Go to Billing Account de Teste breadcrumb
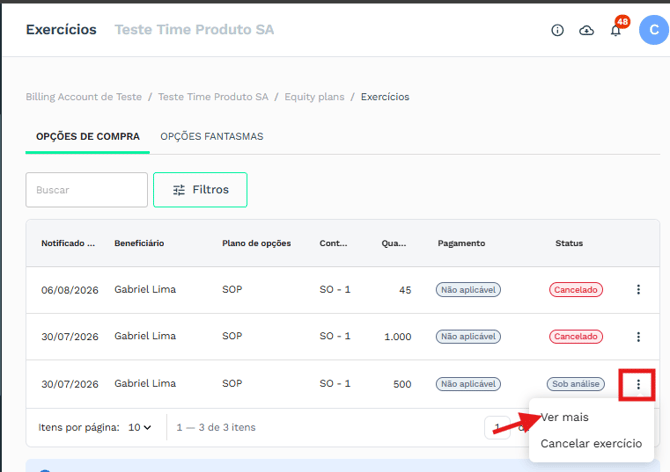This screenshot has width=670, height=472. point(84,97)
